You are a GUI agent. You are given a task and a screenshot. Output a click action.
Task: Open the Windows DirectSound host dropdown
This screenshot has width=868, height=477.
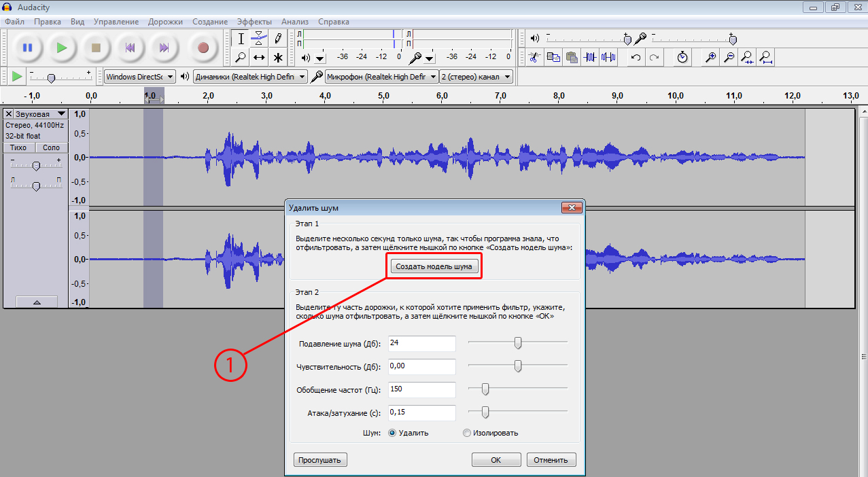(x=139, y=77)
